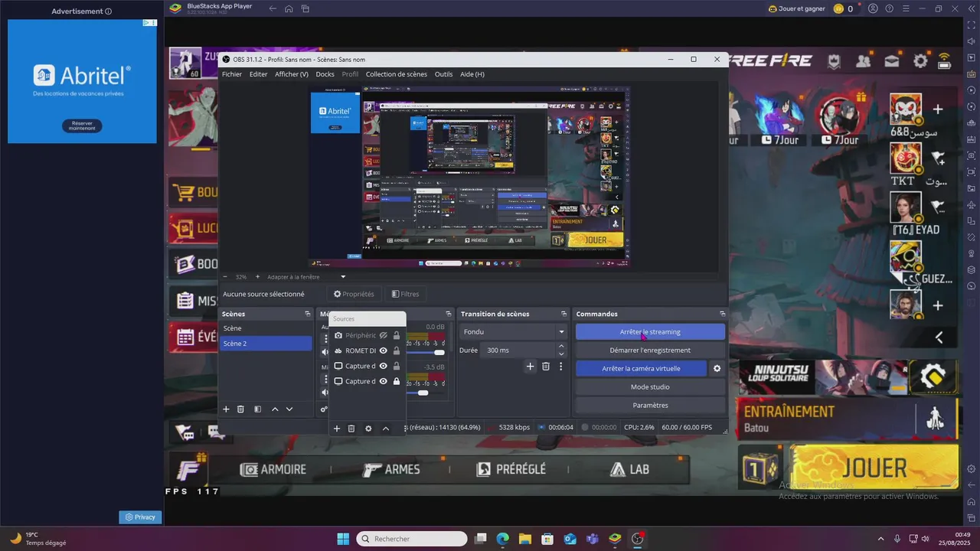Open Free Fire friends icon
This screenshot has height=551, width=980.
click(x=864, y=60)
